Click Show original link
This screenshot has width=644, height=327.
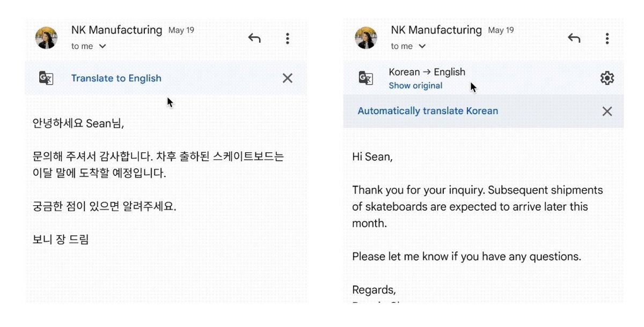point(415,86)
